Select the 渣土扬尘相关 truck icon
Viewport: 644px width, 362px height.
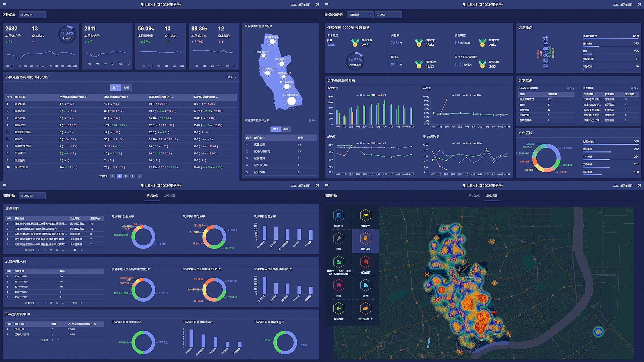tap(365, 309)
